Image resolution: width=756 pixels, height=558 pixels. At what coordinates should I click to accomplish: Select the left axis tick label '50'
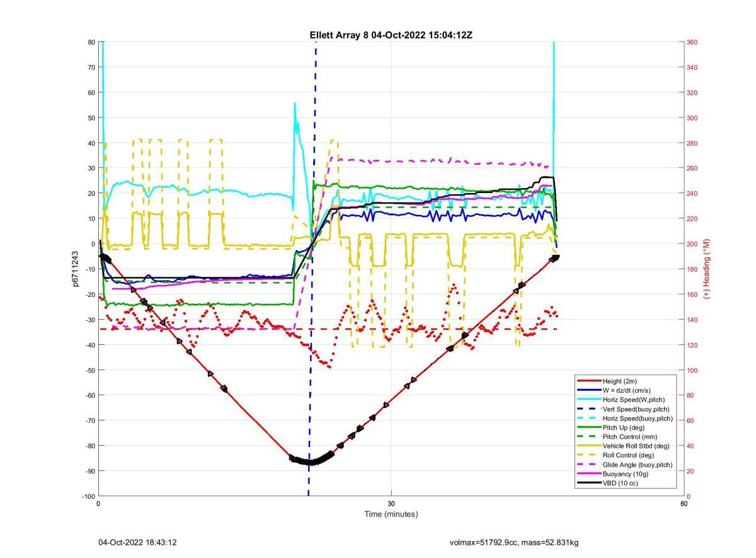coord(91,118)
